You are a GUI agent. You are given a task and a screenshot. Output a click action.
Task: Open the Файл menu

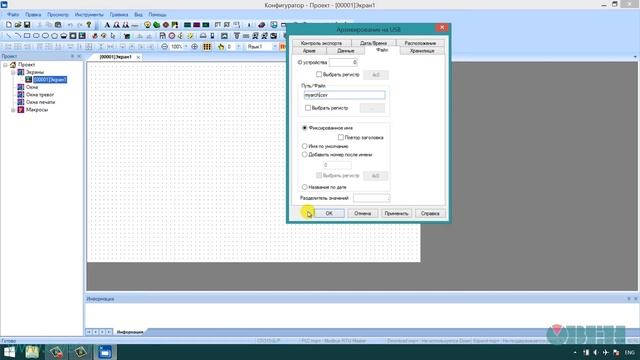(x=13, y=14)
